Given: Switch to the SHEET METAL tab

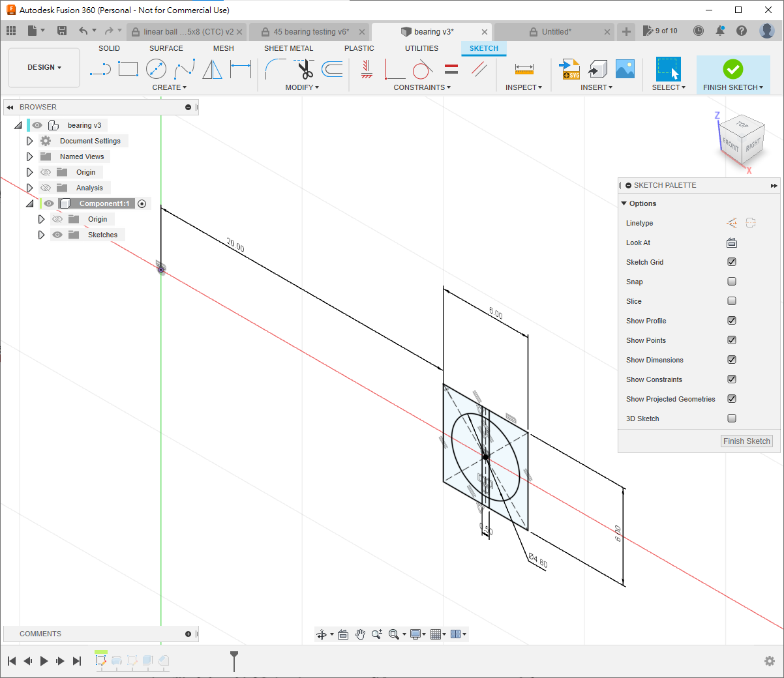Looking at the screenshot, I should point(288,48).
